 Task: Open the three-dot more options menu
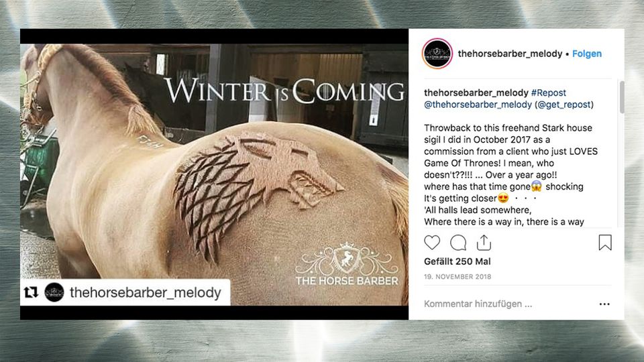(604, 304)
